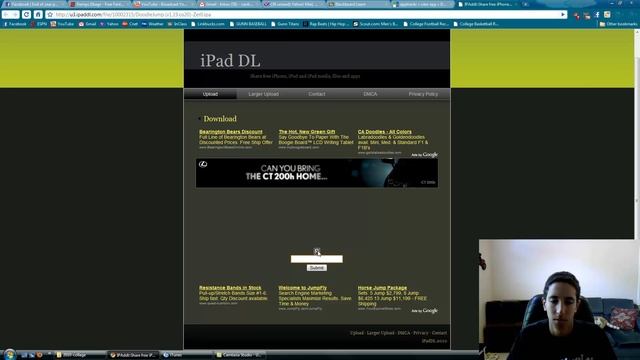Open the Resistance Bands in Stock ad

pyautogui.click(x=230, y=288)
